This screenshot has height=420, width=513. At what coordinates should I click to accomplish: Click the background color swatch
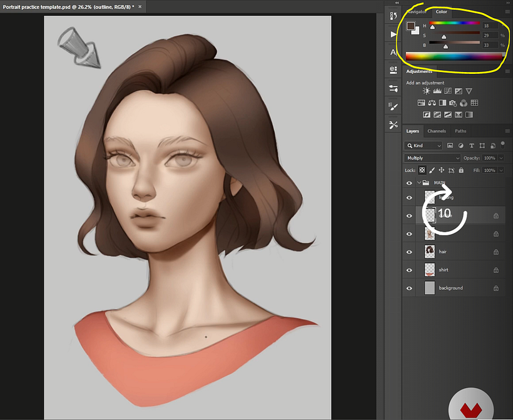tap(416, 31)
